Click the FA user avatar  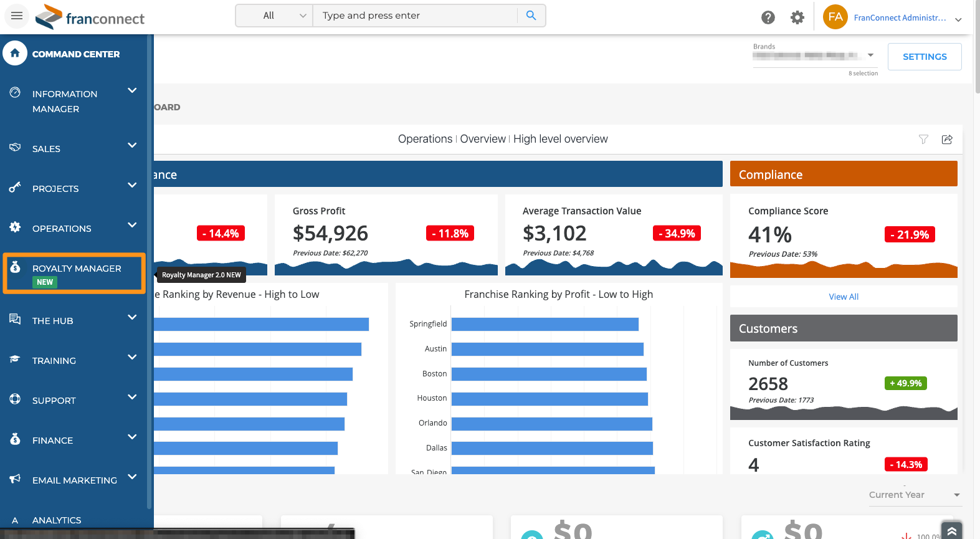tap(835, 17)
